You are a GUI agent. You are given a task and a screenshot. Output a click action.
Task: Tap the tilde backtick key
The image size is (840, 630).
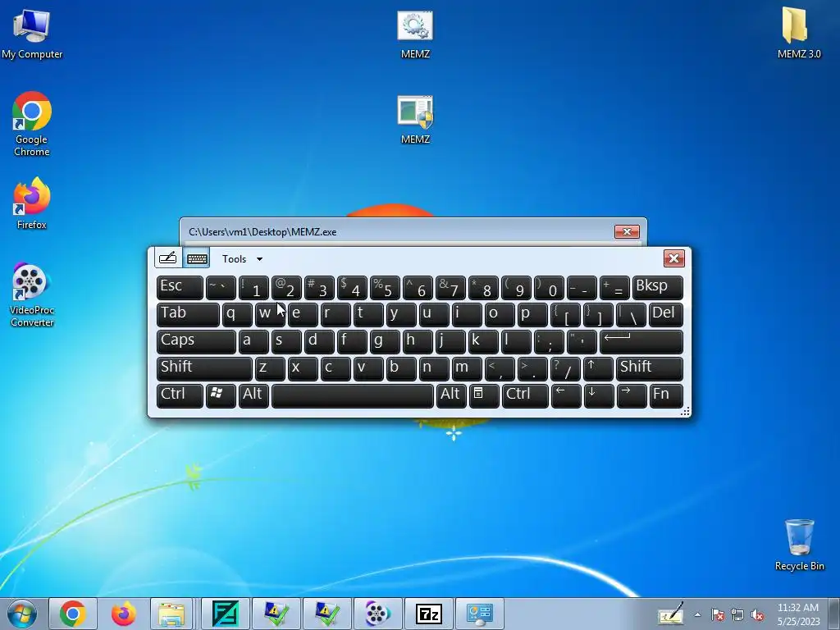click(221, 288)
